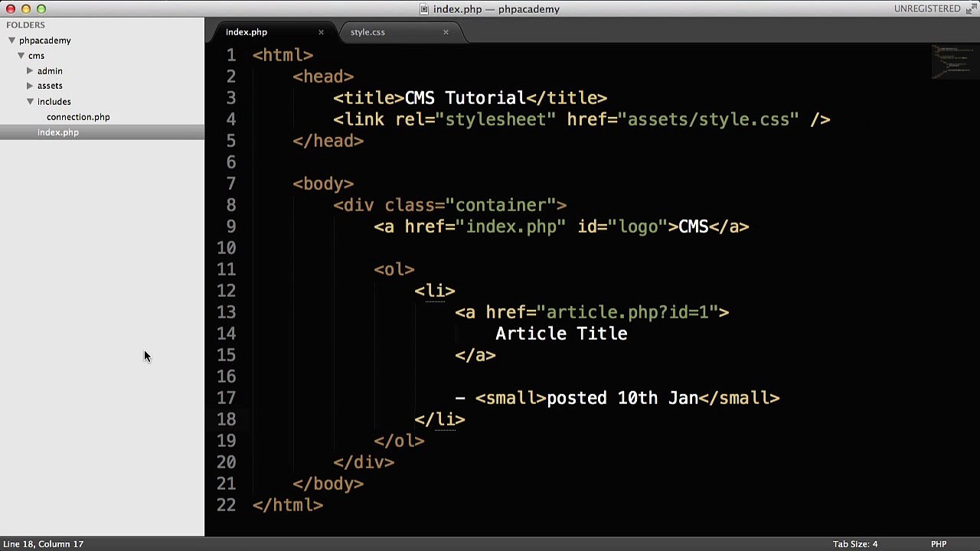Click the 'article.php?id=1' href string
Image resolution: width=980 pixels, height=551 pixels.
click(627, 312)
